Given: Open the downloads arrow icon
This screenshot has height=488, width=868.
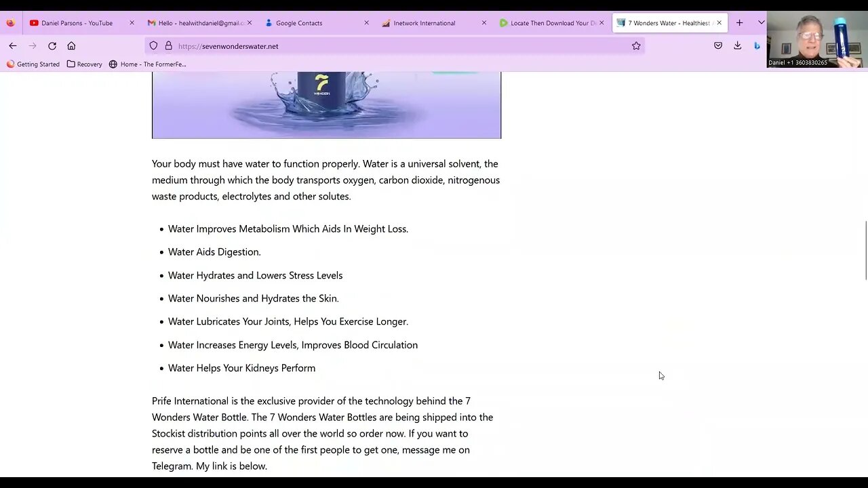Looking at the screenshot, I should [738, 46].
